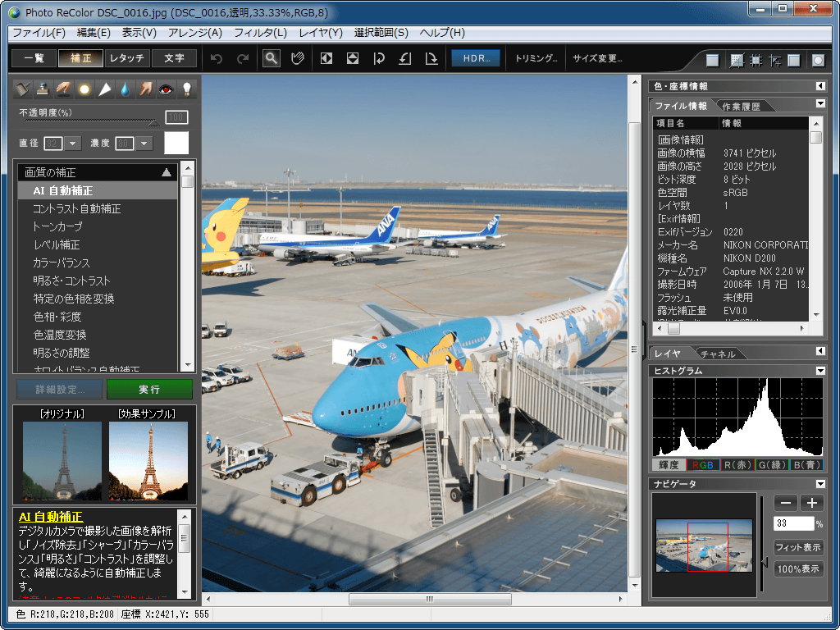Click the transparency grid display icon
Screen dimensions: 840x630
tap(737, 61)
